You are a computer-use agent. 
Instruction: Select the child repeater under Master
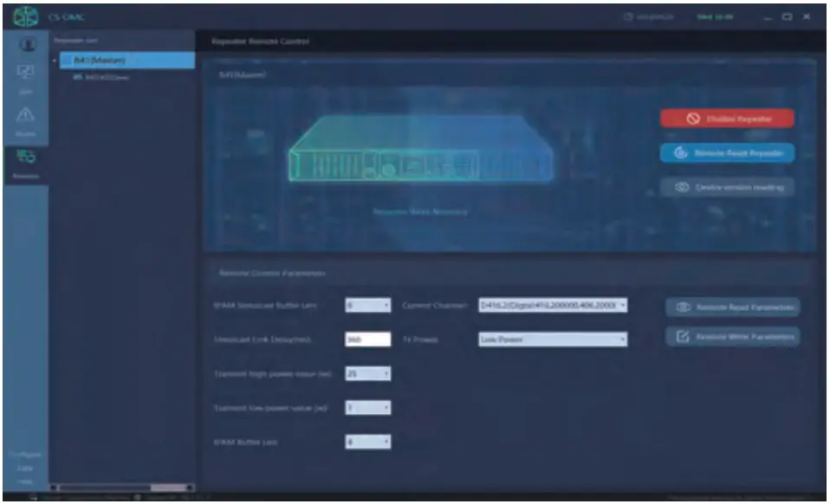coord(101,77)
